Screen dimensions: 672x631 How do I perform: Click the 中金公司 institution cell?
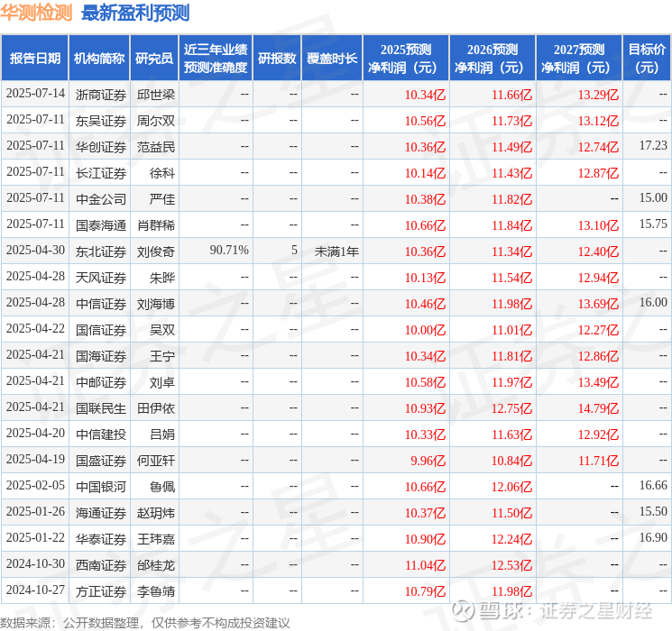[x=101, y=199]
